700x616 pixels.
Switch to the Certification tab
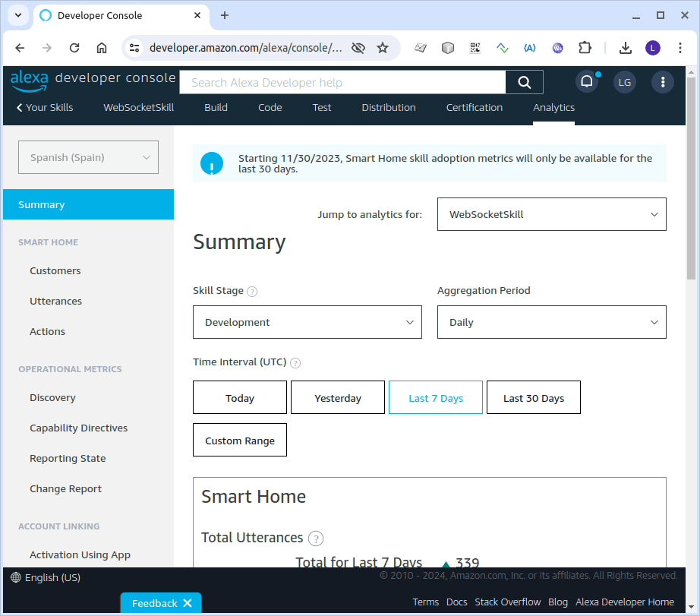(x=474, y=108)
